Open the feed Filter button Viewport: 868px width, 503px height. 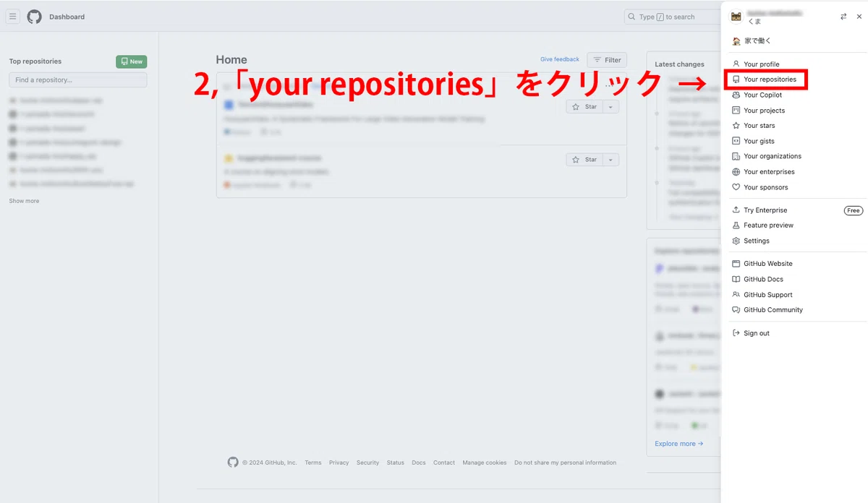(607, 60)
